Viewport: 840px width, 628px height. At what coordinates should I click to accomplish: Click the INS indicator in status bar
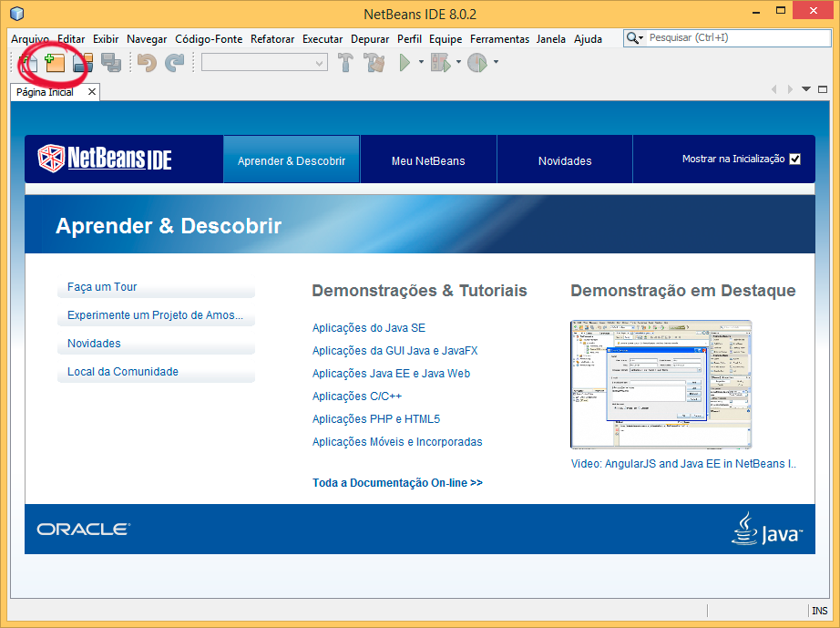820,611
